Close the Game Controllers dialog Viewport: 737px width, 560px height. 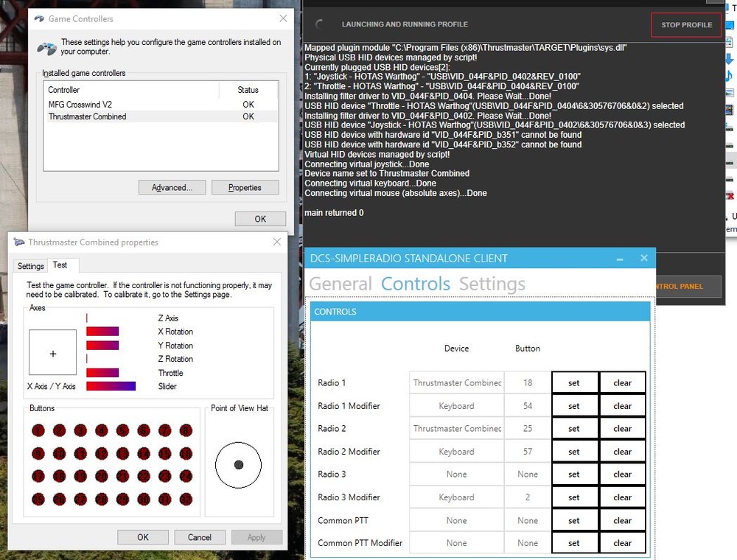(x=283, y=18)
